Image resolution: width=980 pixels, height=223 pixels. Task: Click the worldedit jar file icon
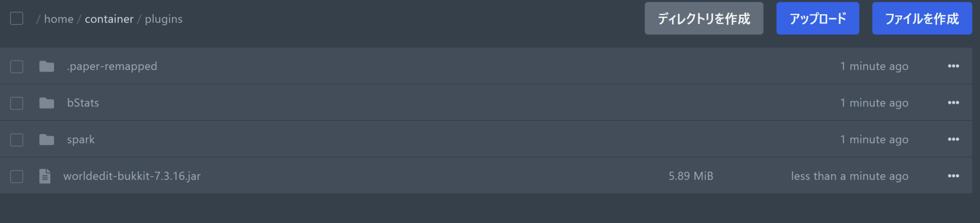[45, 176]
